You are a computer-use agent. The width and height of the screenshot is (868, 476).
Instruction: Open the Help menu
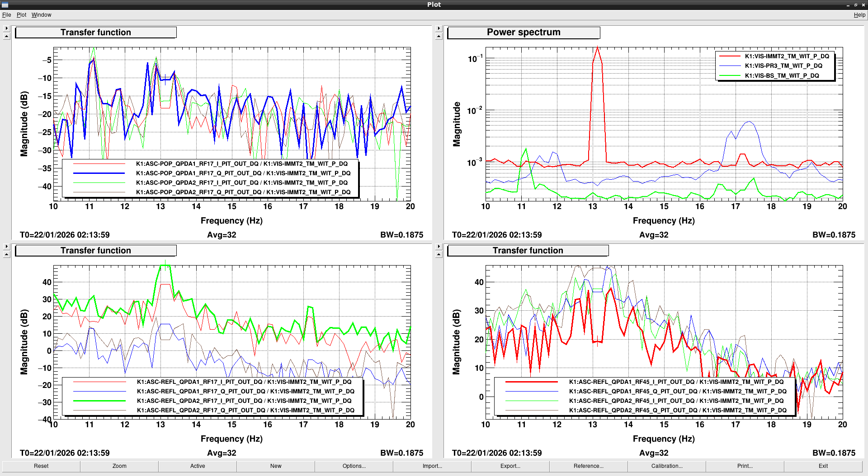[x=859, y=15]
